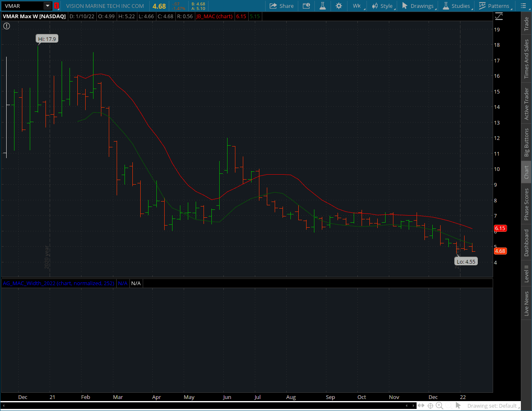Click the crosshair pan icon
This screenshot has height=411, width=532.
(430, 406)
